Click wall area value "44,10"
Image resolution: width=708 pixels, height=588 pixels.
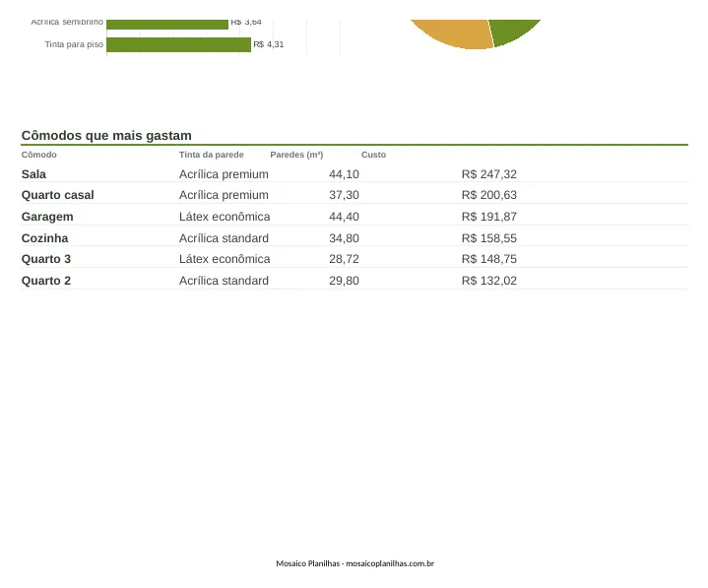coord(344,174)
